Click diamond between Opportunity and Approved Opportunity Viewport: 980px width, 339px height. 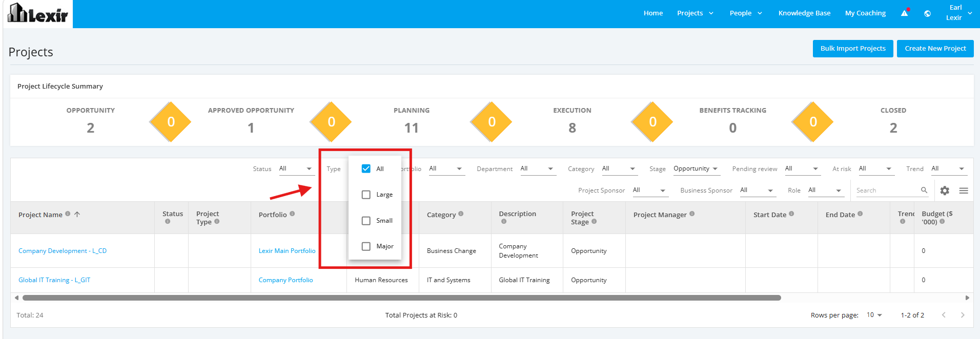click(x=171, y=122)
